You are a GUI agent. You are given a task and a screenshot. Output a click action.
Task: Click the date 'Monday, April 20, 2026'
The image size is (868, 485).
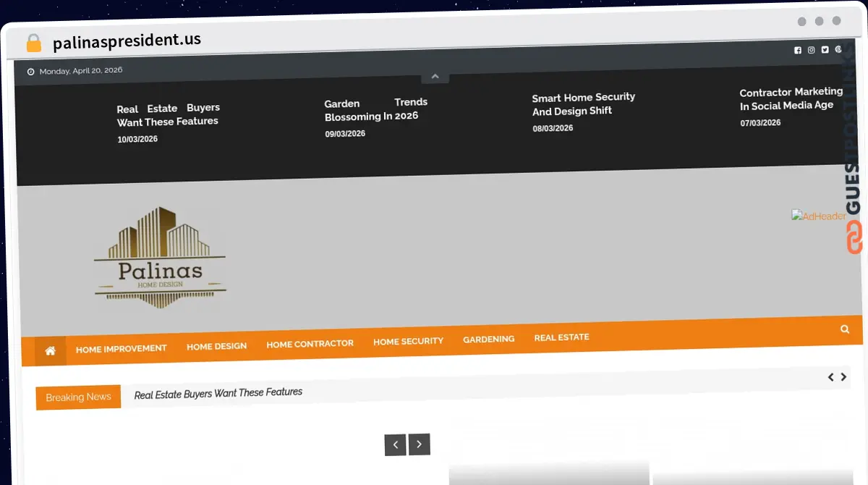coord(81,71)
